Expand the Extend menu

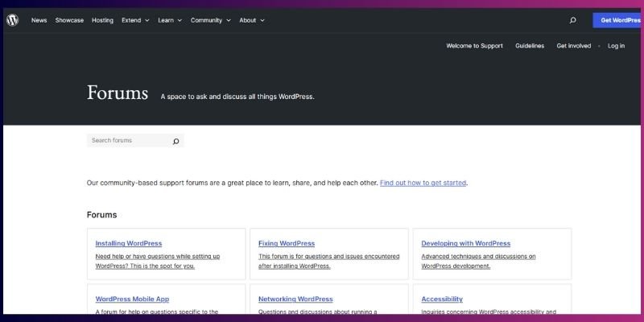pyautogui.click(x=135, y=20)
